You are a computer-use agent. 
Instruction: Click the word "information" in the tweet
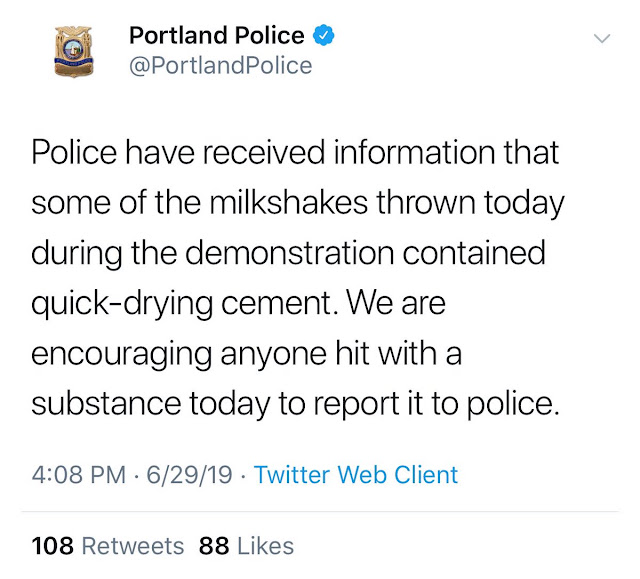(x=414, y=153)
